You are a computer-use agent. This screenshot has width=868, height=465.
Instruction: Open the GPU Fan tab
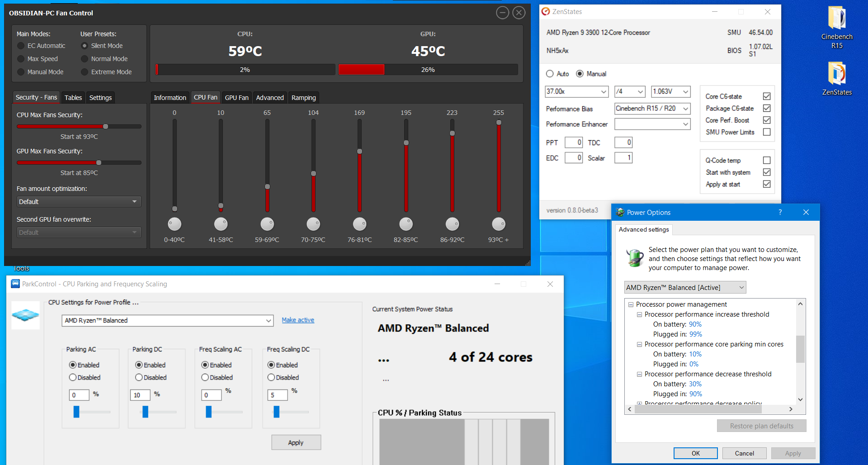236,98
